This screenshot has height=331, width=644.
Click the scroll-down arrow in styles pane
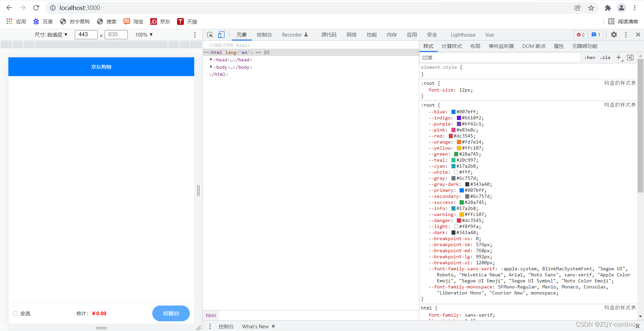pos(640,316)
